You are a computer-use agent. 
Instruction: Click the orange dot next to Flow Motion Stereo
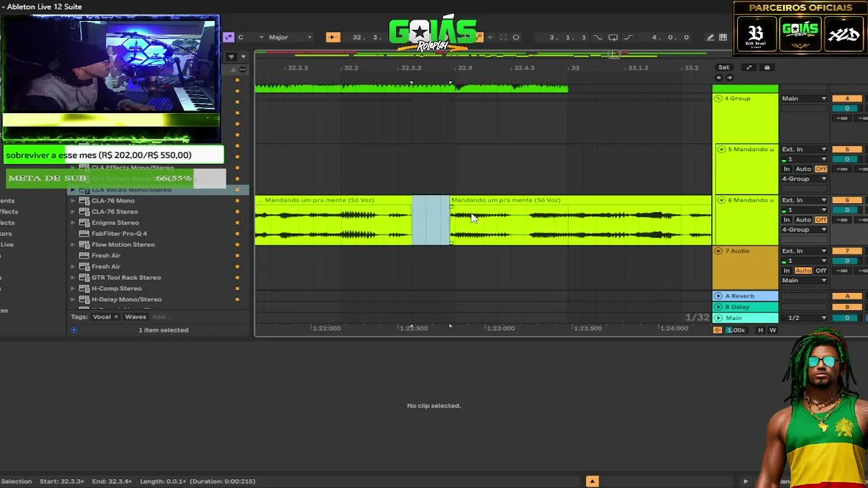237,245
